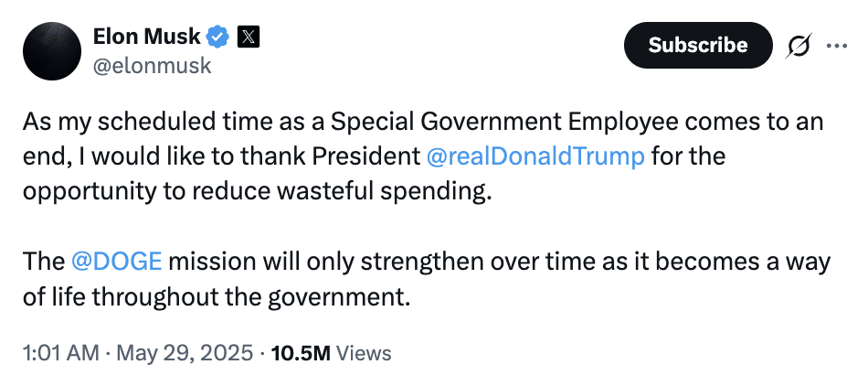This screenshot has height=386, width=868.
Task: Click the word Views after the count
Action: pyautogui.click(x=364, y=353)
